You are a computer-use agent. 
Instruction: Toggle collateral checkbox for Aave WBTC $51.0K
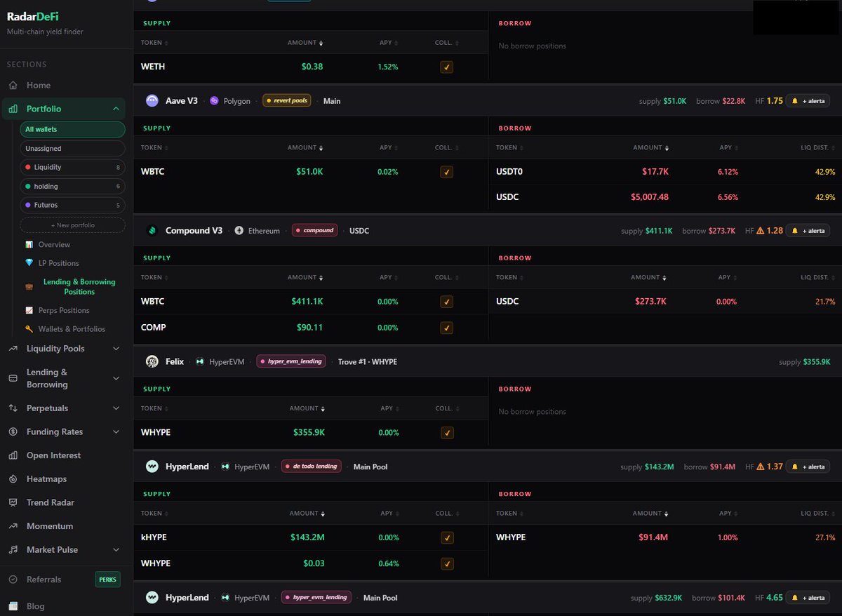coord(447,172)
